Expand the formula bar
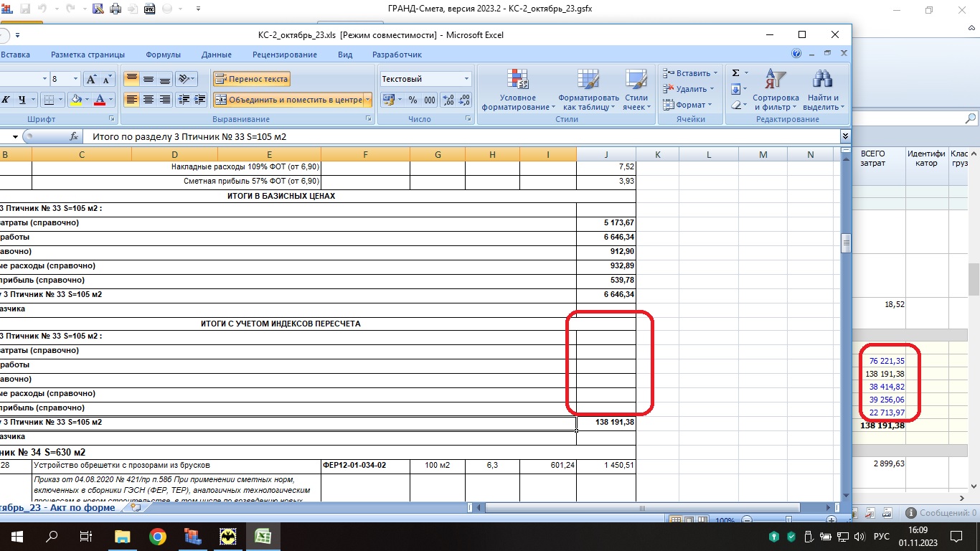The width and height of the screenshot is (980, 551). coord(845,136)
